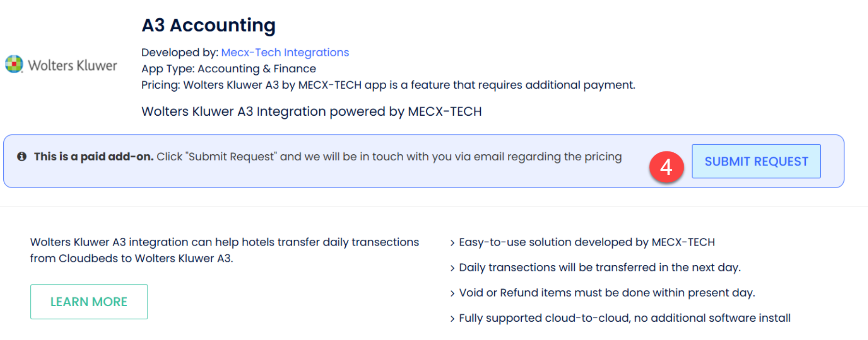Click the A3 Accounting heading
The image size is (868, 340).
pyautogui.click(x=208, y=25)
